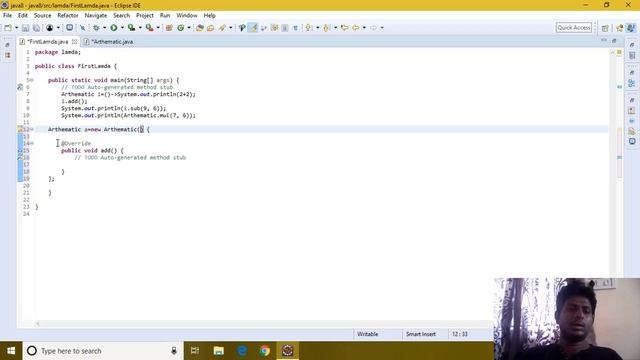Open Google Chrome from the taskbar
This screenshot has width=640, height=360.
[x=264, y=351]
